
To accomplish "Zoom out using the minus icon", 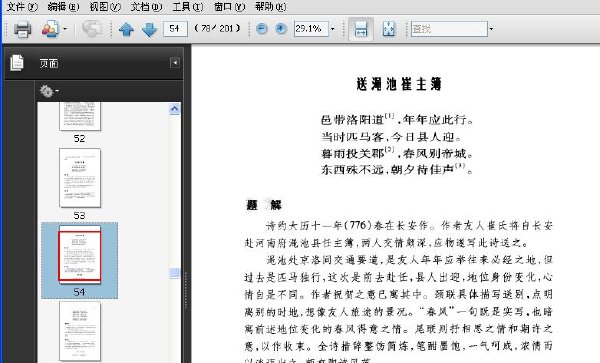I will point(261,29).
